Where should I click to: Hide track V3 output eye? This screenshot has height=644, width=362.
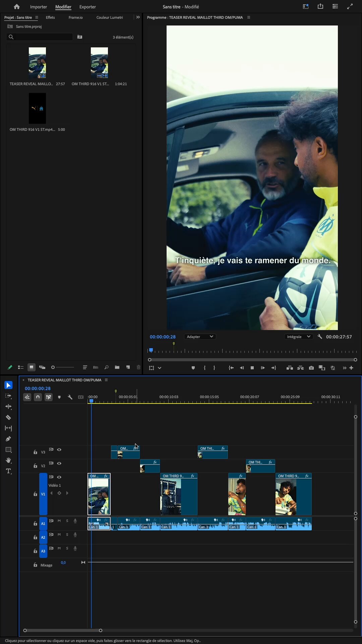coord(59,449)
